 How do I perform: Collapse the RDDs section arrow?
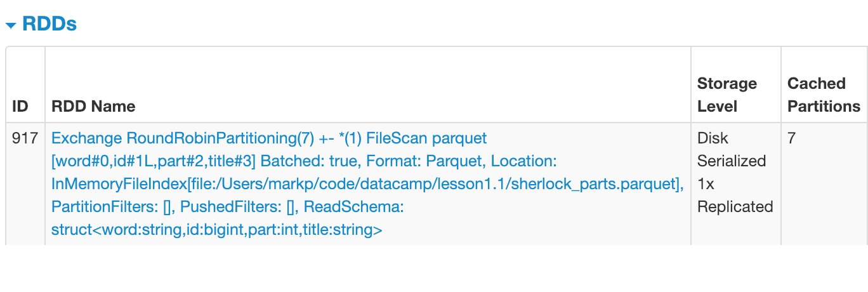point(11,25)
